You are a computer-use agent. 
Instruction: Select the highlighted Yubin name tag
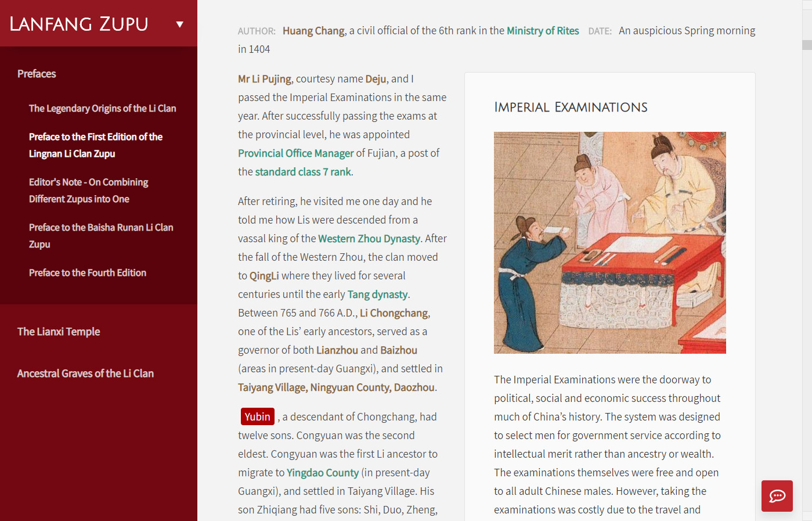(257, 417)
